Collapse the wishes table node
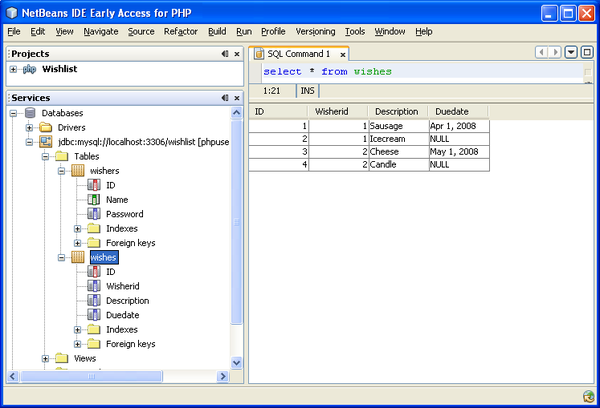The width and height of the screenshot is (600, 408). 62,257
